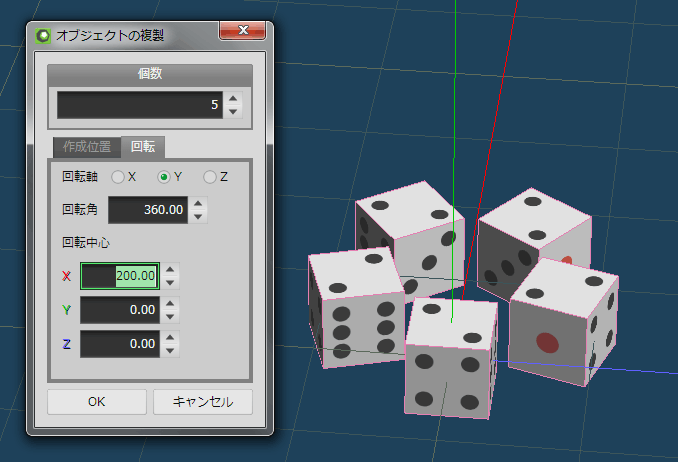Image resolution: width=678 pixels, height=462 pixels.
Task: Click the rotation center Y field 0.00
Action: (120, 310)
